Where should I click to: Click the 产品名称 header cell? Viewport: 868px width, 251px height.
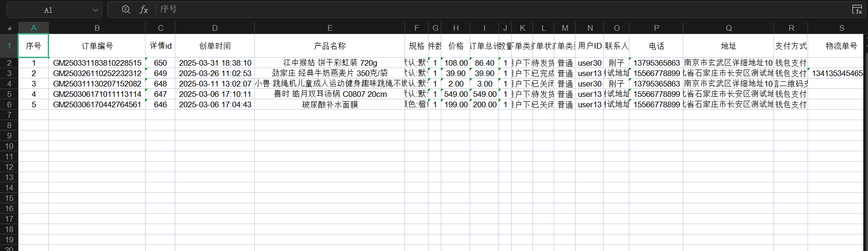[x=330, y=46]
